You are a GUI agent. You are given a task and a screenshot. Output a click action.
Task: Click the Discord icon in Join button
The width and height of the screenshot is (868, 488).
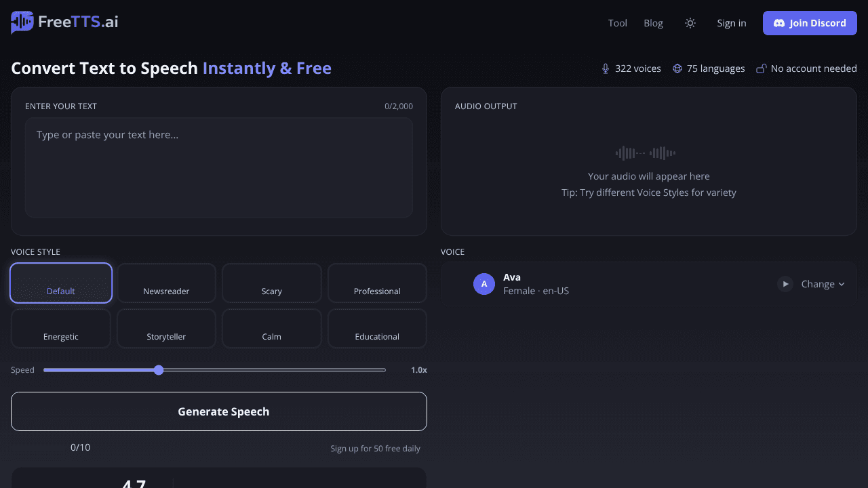pyautogui.click(x=779, y=23)
